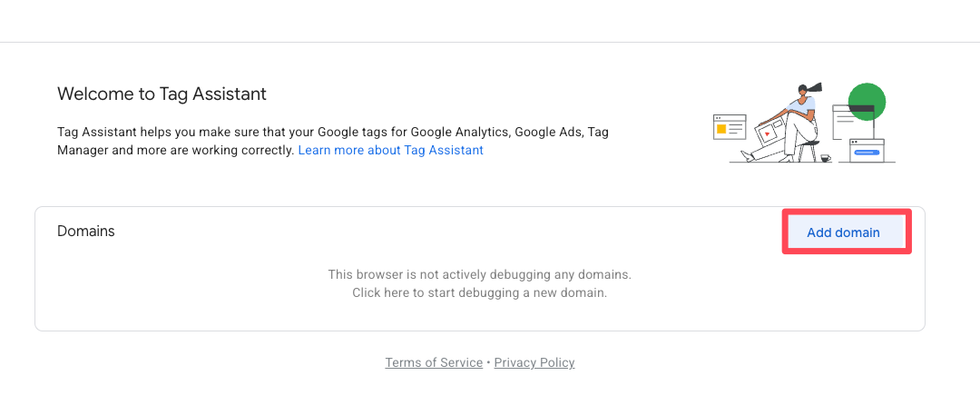Click the red play-button card held by the person

pos(767,133)
